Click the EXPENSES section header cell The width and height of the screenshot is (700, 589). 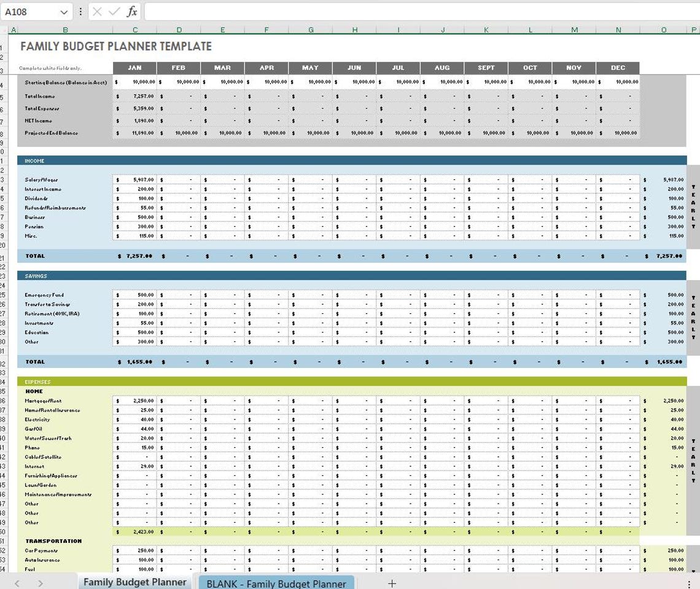pyautogui.click(x=38, y=381)
